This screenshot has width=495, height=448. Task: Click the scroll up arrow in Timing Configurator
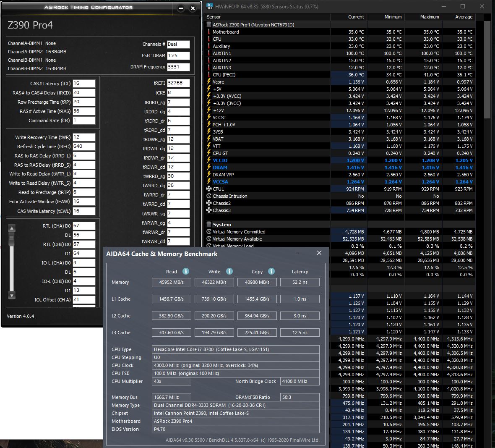pos(12,228)
